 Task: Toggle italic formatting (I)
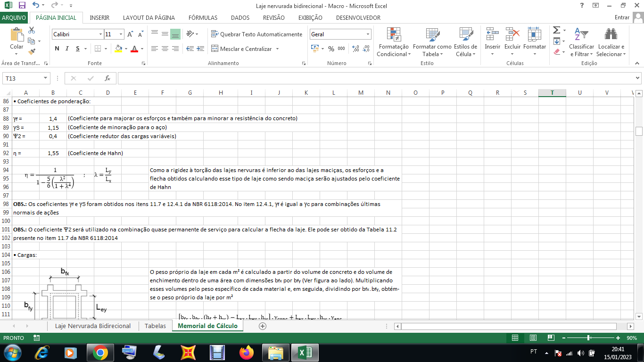click(x=67, y=49)
